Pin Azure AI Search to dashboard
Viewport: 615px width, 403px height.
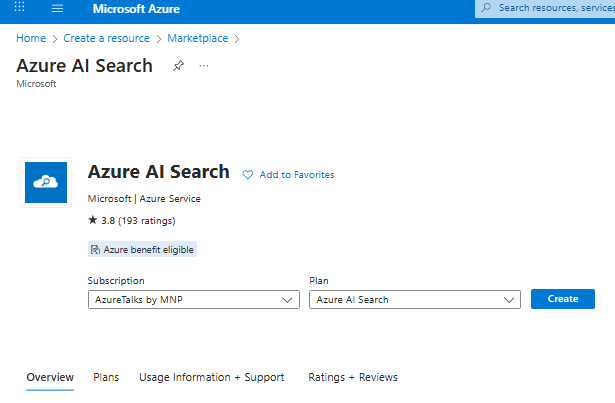point(178,66)
